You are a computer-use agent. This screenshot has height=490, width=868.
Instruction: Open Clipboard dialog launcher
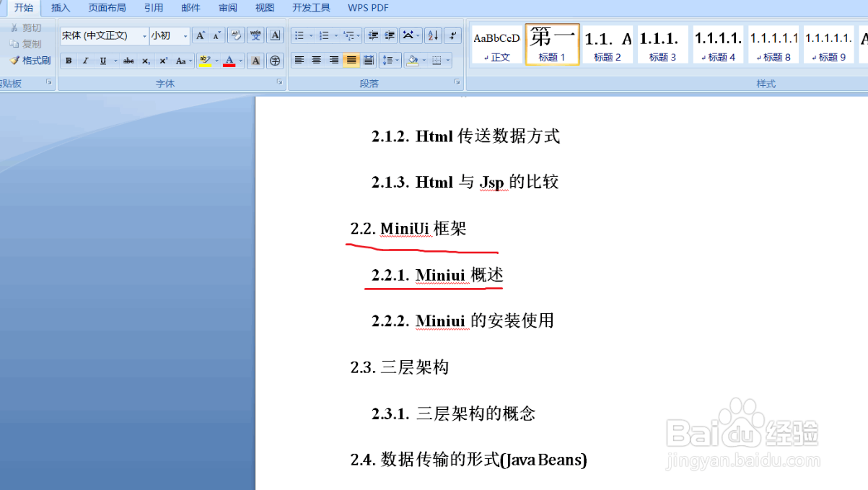(49, 83)
